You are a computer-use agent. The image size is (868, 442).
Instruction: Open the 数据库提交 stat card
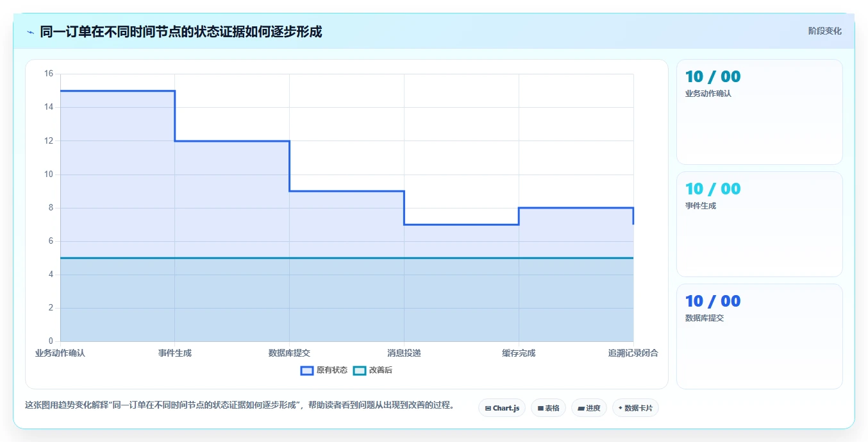[760, 337]
